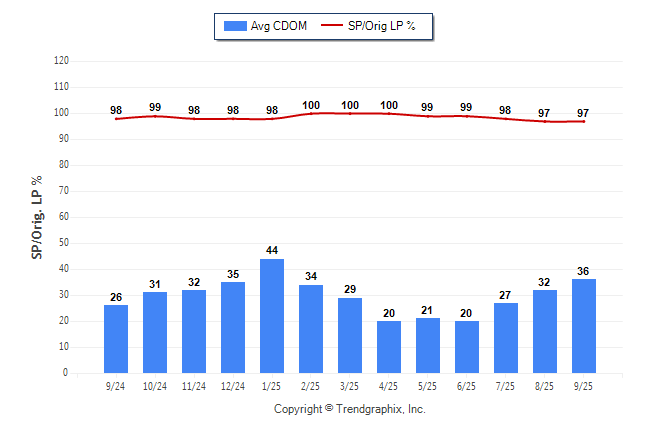Click the line point labeled 100 above 2/25
The image size is (646, 434).
(311, 113)
